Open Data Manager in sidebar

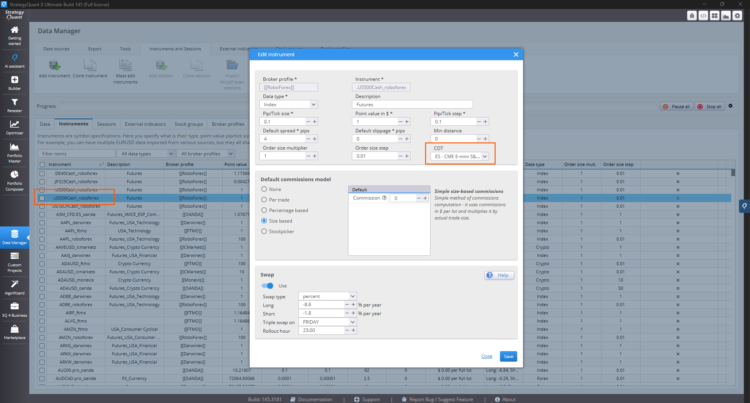pyautogui.click(x=14, y=237)
